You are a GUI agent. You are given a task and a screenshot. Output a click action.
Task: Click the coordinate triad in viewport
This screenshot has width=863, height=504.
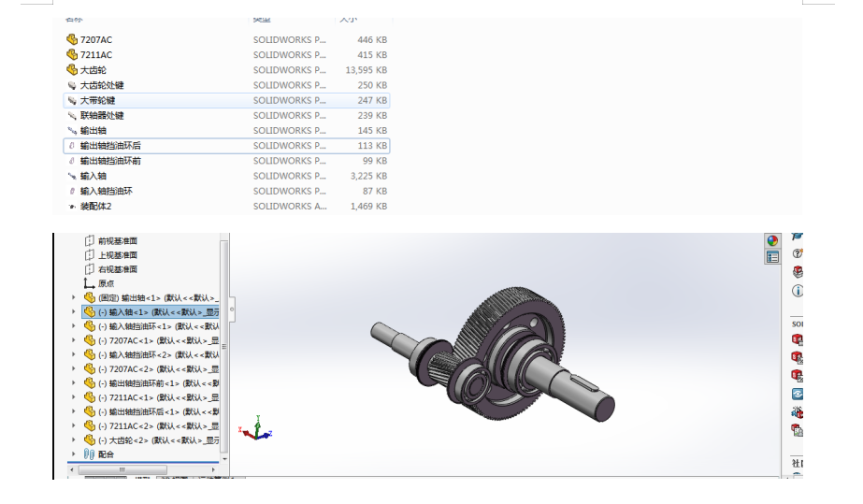256,430
